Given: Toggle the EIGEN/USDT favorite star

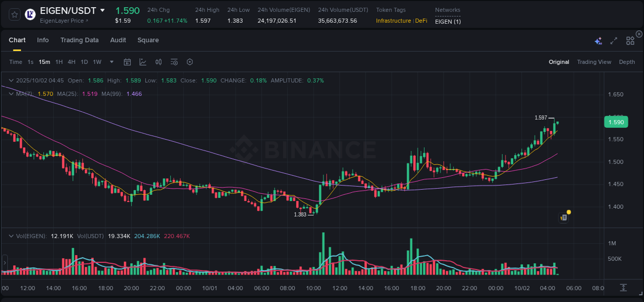Looking at the screenshot, I should 14,14.
